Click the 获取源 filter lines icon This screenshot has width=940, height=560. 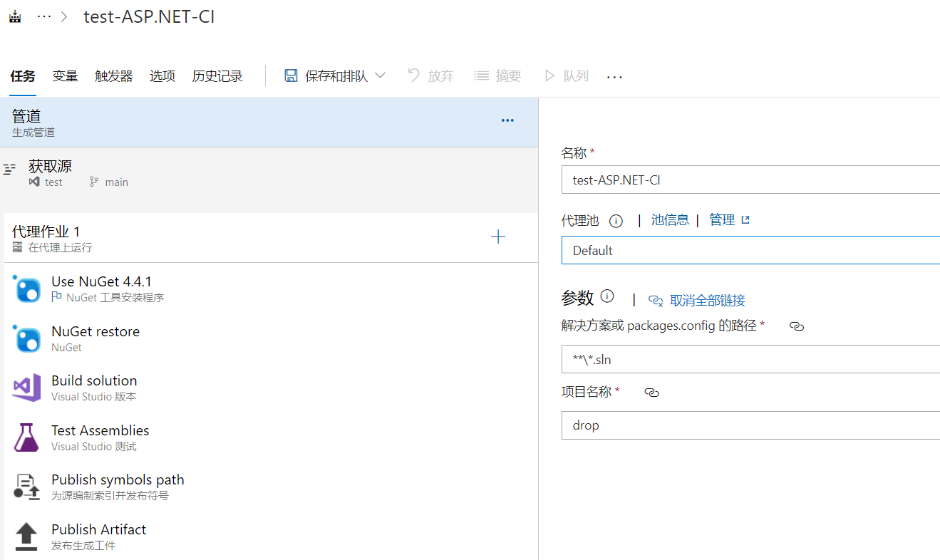(9, 169)
